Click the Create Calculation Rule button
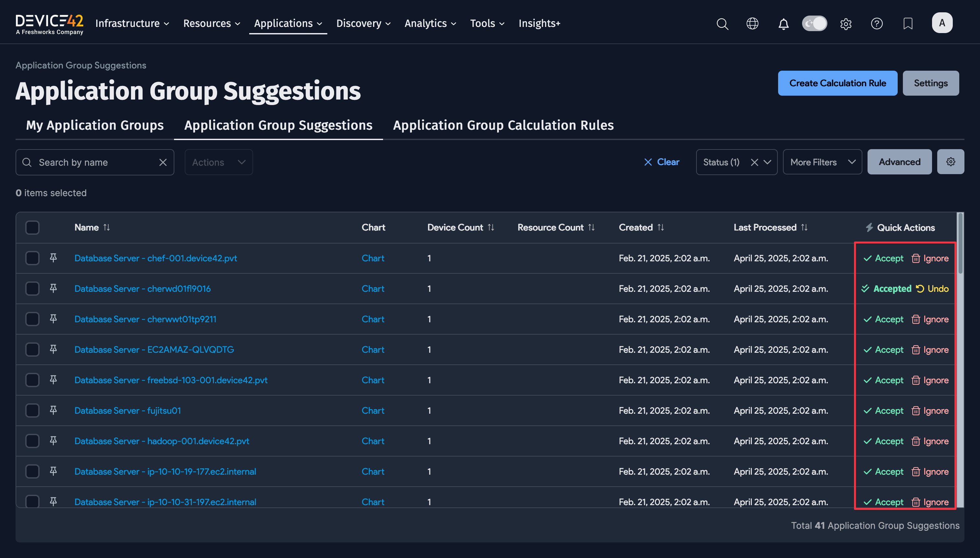Screen dimensions: 980x558 point(837,83)
